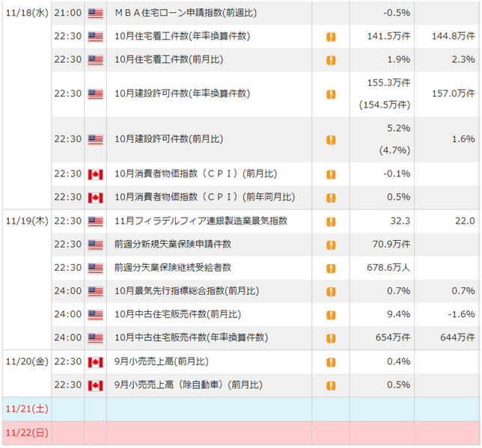Click US flag beside 前週分新規失業保険申請件数
Screen dimensions: 482x448
(95, 245)
